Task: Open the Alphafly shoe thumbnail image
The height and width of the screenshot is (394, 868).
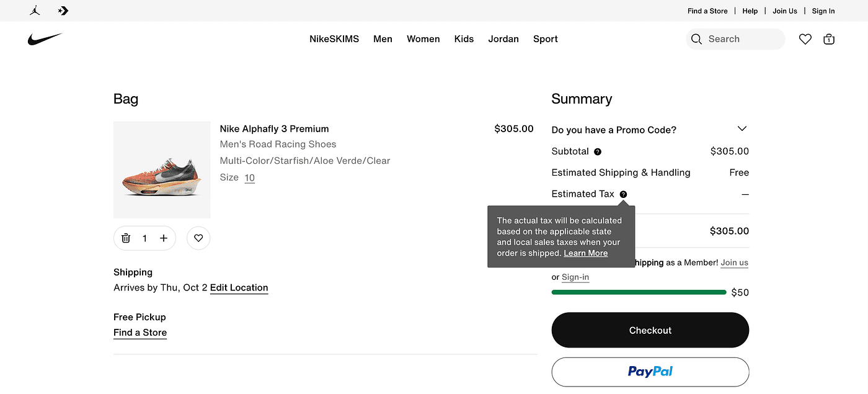Action: (x=162, y=170)
